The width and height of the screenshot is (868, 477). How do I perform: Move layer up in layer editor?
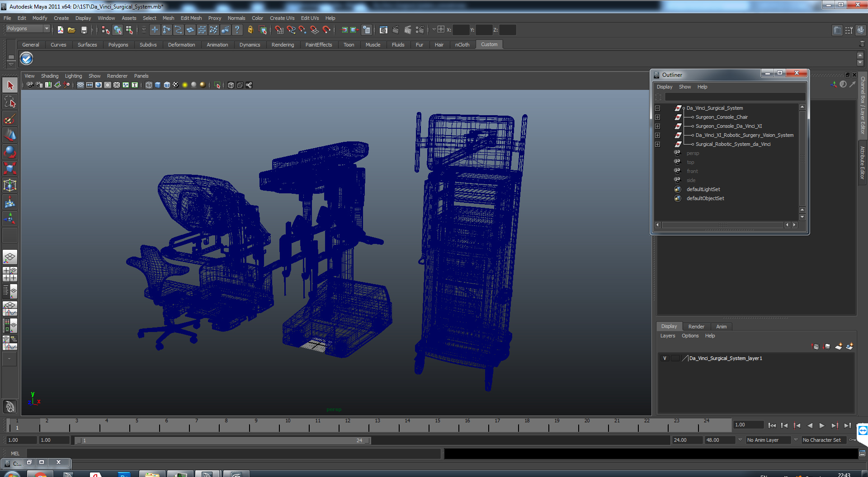[816, 346]
